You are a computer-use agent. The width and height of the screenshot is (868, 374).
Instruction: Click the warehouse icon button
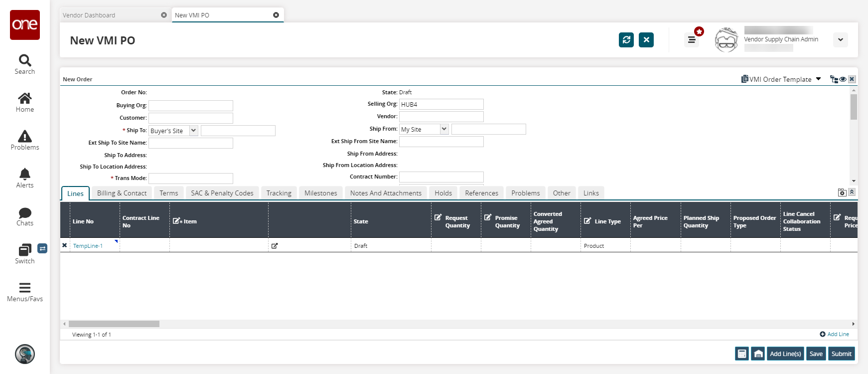(x=758, y=354)
